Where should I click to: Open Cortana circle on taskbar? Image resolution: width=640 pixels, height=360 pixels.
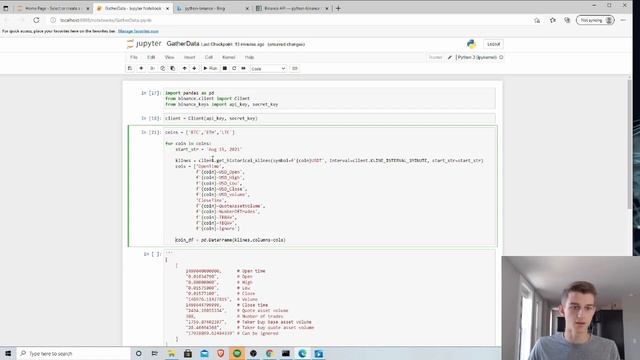(x=138, y=353)
